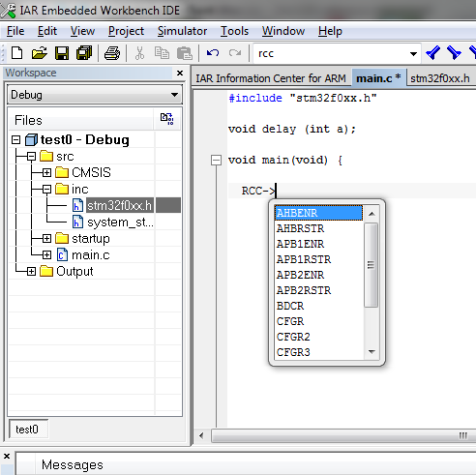The height and width of the screenshot is (475, 476).
Task: Open the Edit menu
Action: click(x=47, y=31)
